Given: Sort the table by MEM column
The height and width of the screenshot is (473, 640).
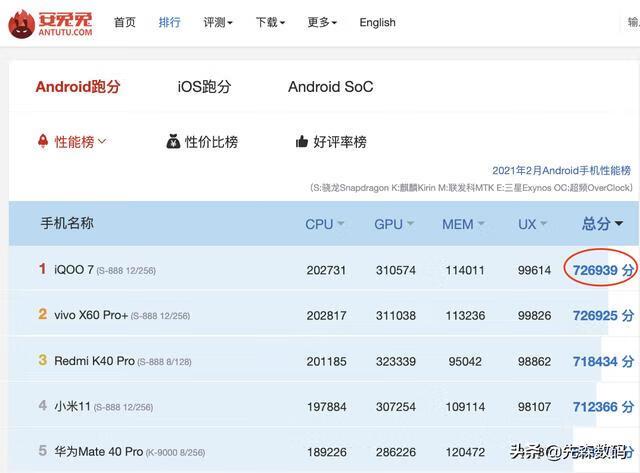Looking at the screenshot, I should pyautogui.click(x=463, y=224).
